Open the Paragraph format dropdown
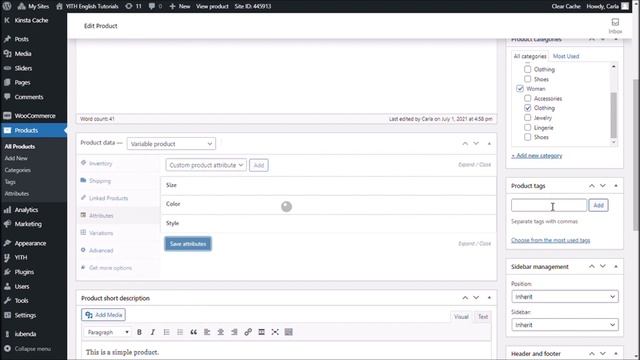The width and height of the screenshot is (640, 360). (108, 332)
